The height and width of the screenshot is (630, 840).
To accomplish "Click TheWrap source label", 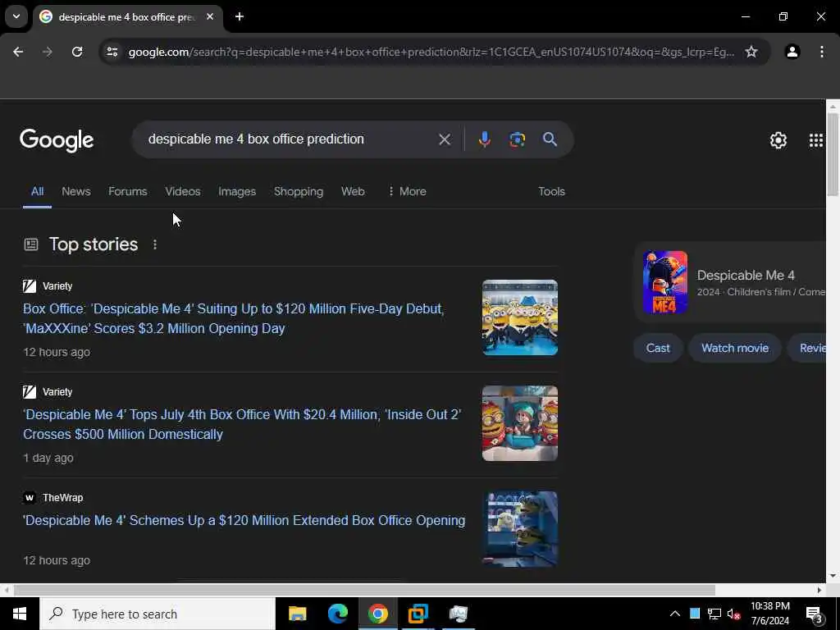I will click(62, 498).
